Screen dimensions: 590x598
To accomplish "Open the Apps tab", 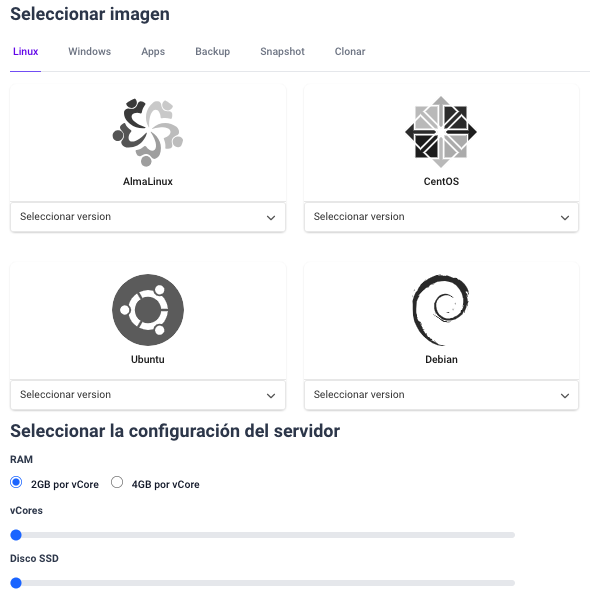I will 153,51.
